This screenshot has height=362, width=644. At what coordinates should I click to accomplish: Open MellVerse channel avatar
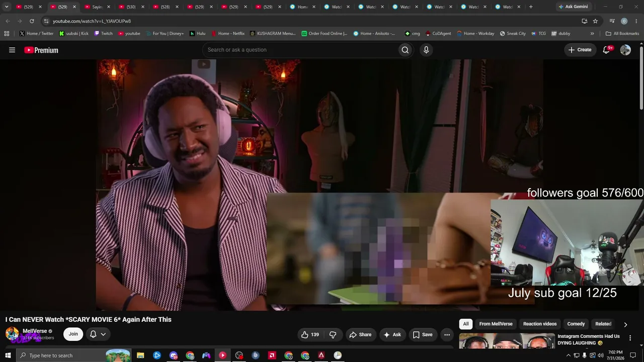click(12, 334)
